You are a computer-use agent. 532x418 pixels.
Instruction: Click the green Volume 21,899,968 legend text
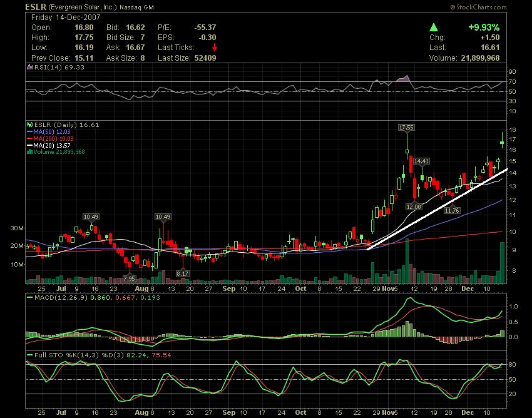[59, 151]
